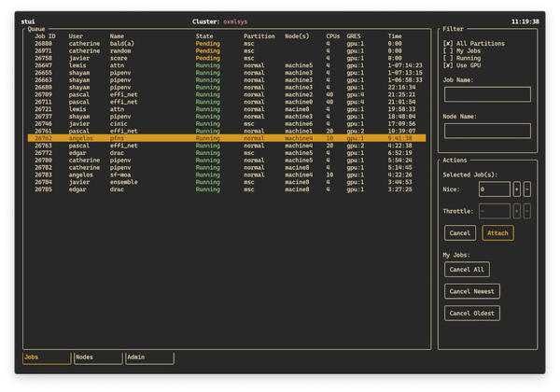Decrease Nice value with minus button
The height and width of the screenshot is (392, 560).
coord(527,189)
